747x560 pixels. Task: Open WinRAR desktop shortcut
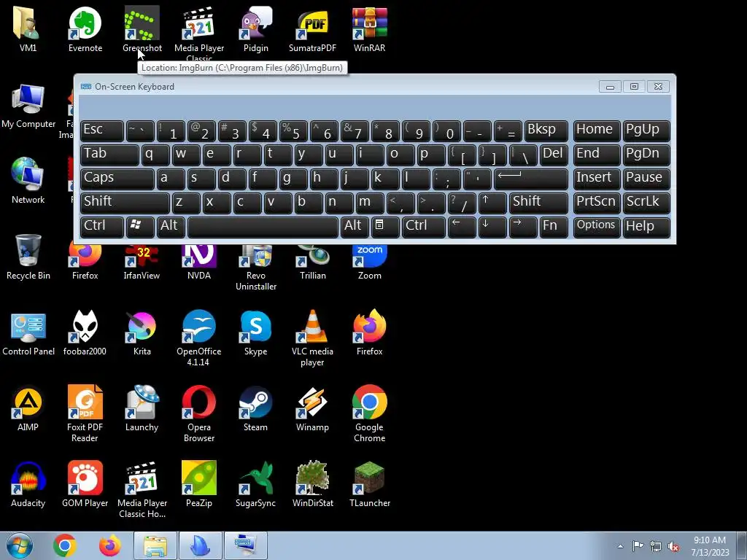tap(369, 29)
